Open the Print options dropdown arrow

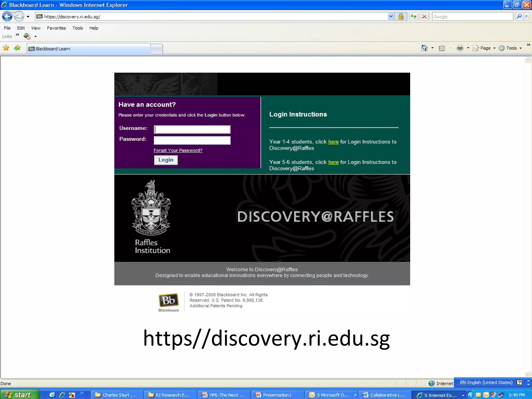[468, 48]
